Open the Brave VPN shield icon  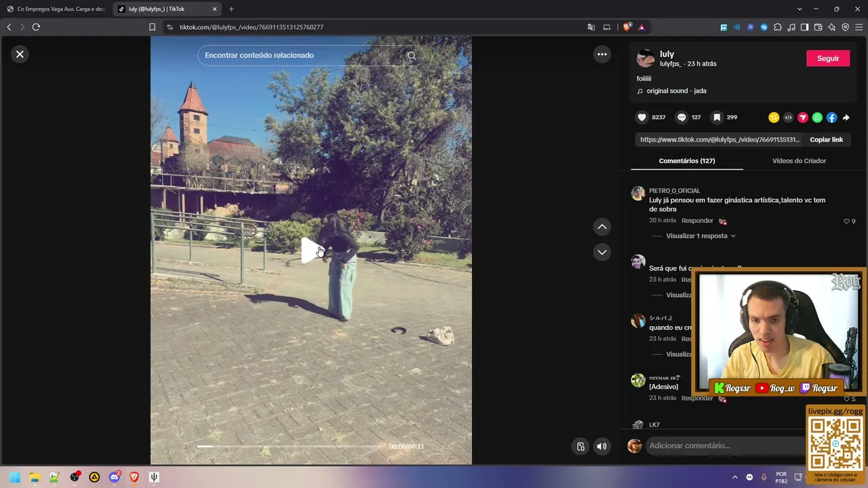tap(845, 27)
